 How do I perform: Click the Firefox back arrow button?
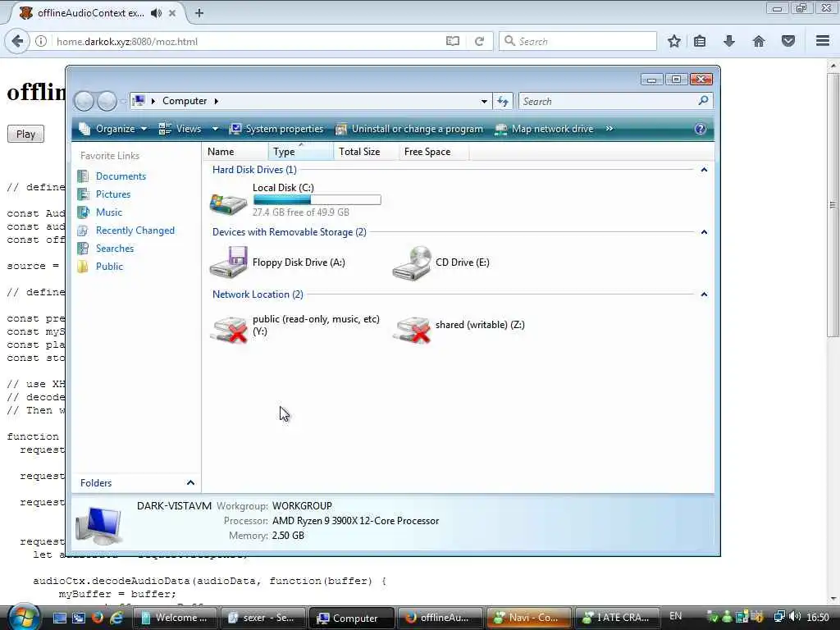pos(17,41)
